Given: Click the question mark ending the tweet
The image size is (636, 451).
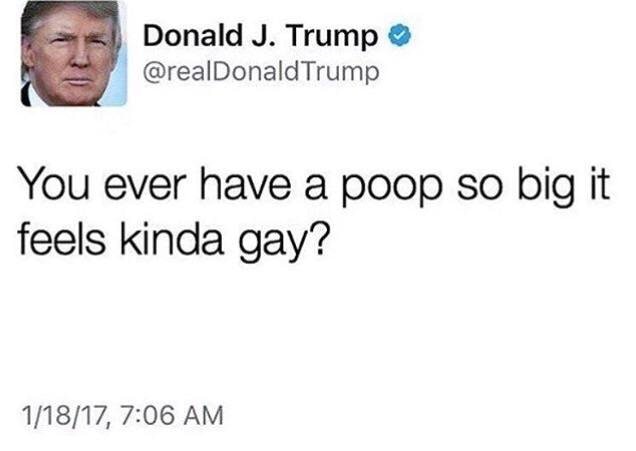Looking at the screenshot, I should point(316,238).
